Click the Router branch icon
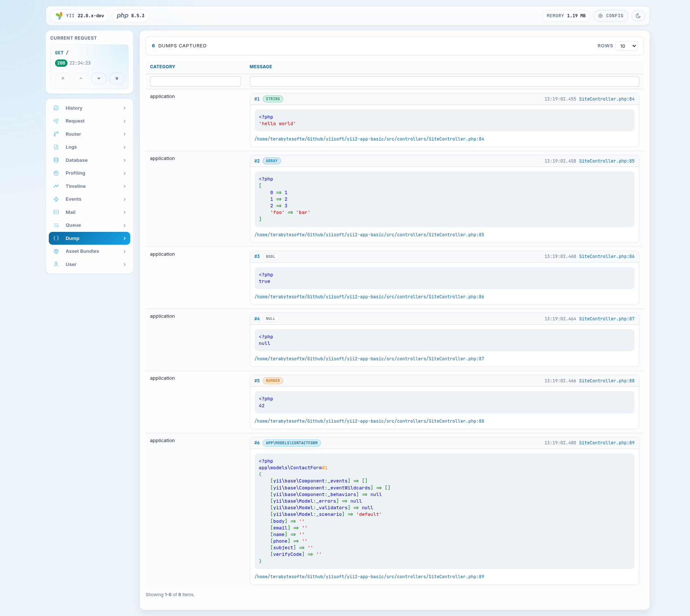The height and width of the screenshot is (616, 690). coord(56,134)
